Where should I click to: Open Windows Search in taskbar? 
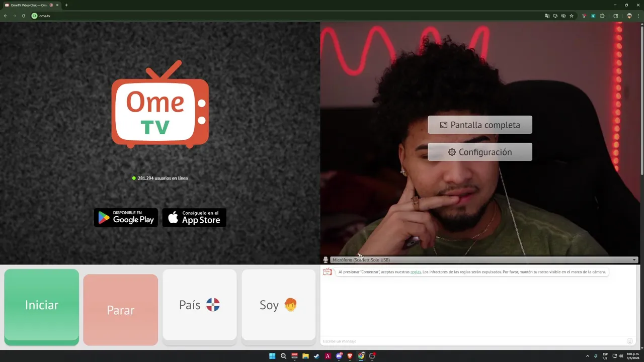coord(283,356)
